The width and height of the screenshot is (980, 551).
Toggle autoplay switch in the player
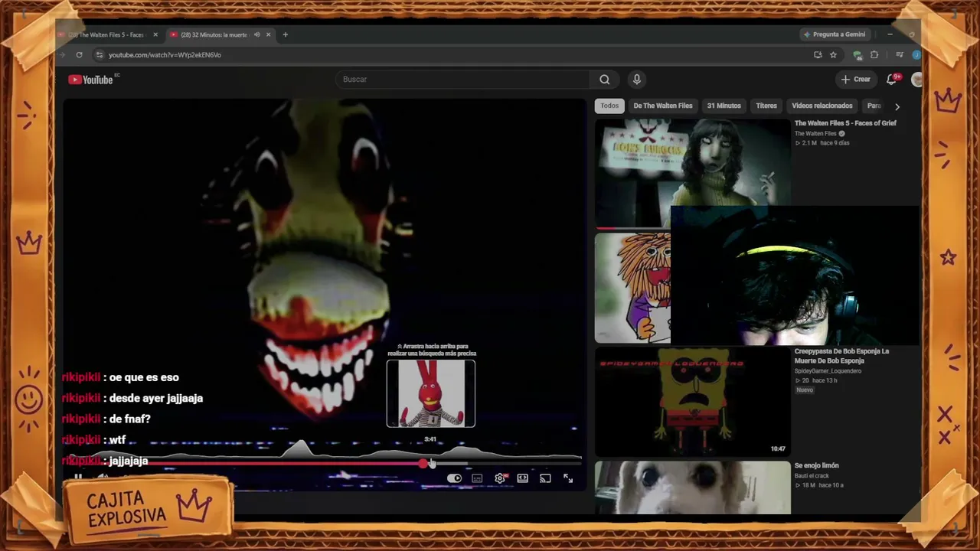454,478
